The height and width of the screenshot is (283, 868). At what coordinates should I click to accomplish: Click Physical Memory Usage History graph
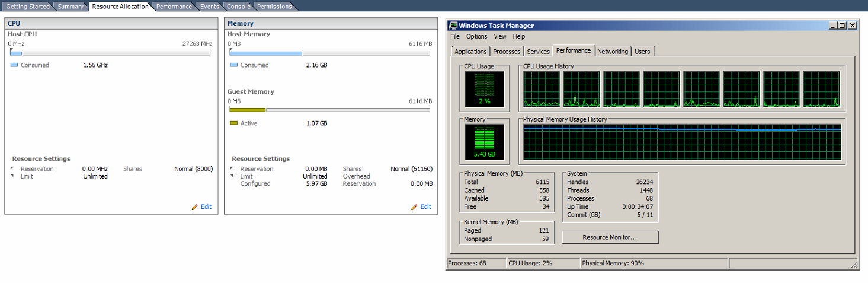(682, 142)
